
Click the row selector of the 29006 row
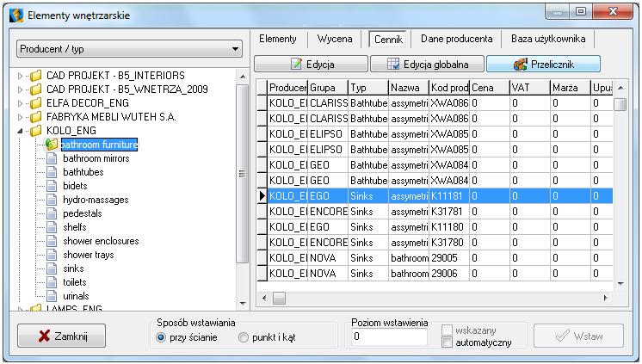262,274
